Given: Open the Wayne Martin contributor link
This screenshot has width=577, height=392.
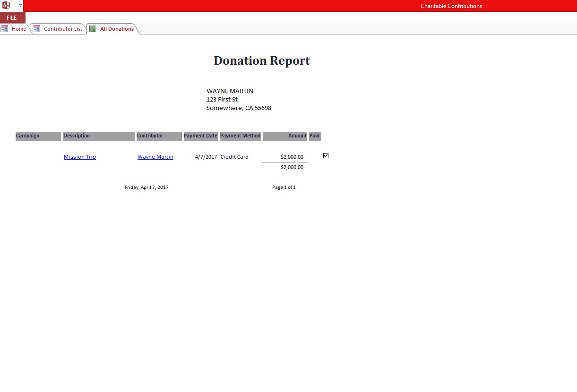Looking at the screenshot, I should click(x=155, y=157).
